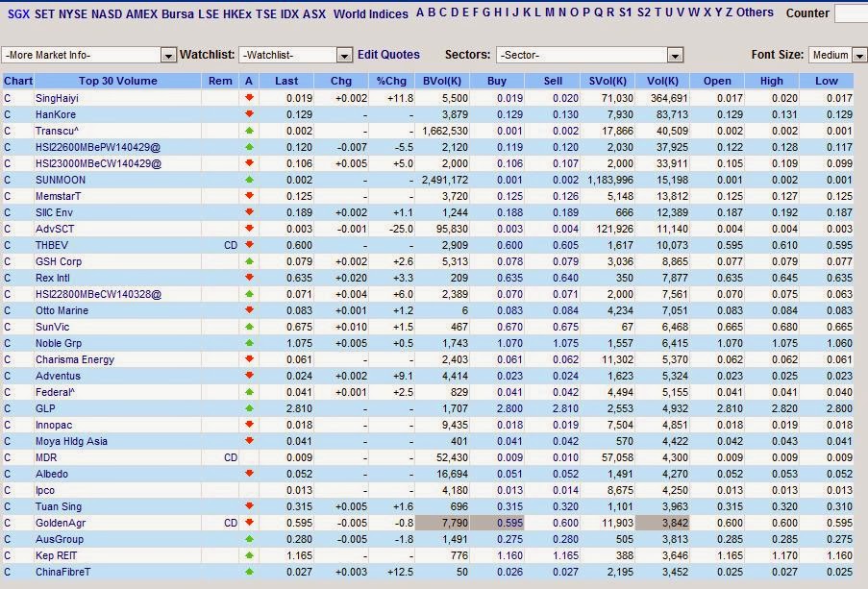The image size is (868, 589).
Task: Open the Font Size Medium dropdown
Action: point(837,55)
